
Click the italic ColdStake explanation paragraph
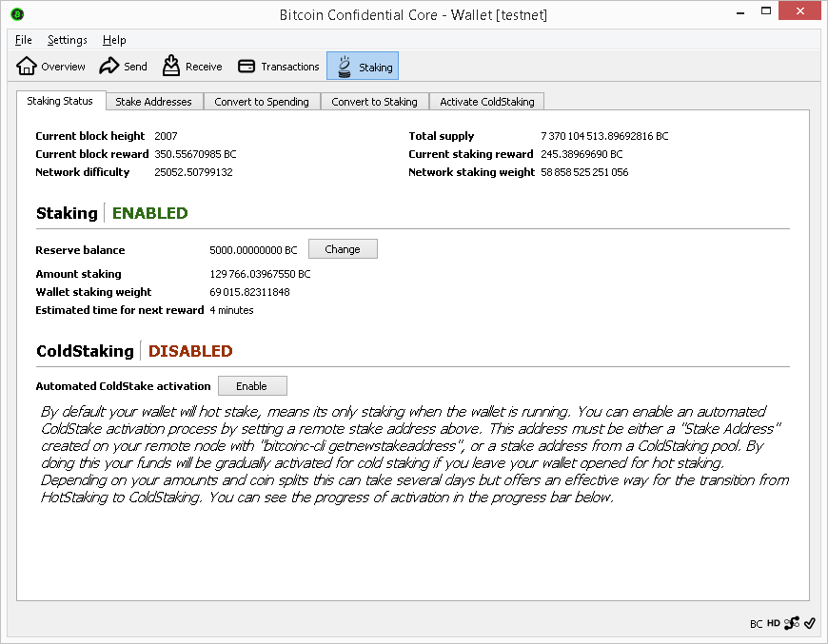coord(415,455)
